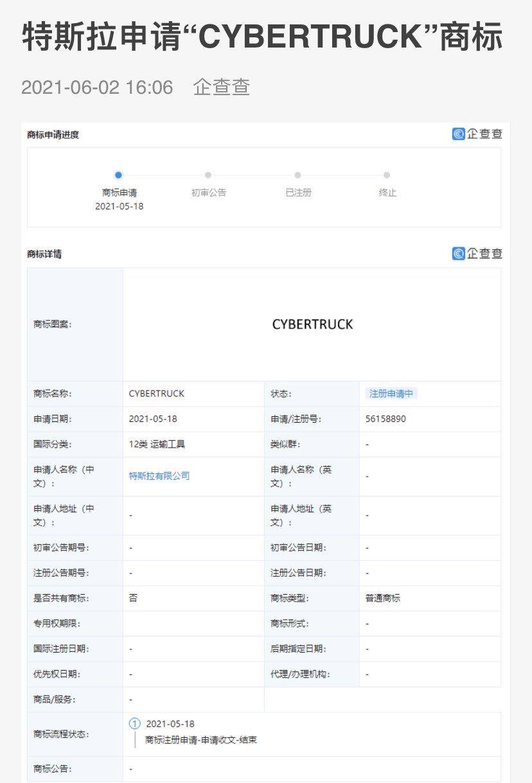Click the 注册申请中 status tag

point(391,393)
